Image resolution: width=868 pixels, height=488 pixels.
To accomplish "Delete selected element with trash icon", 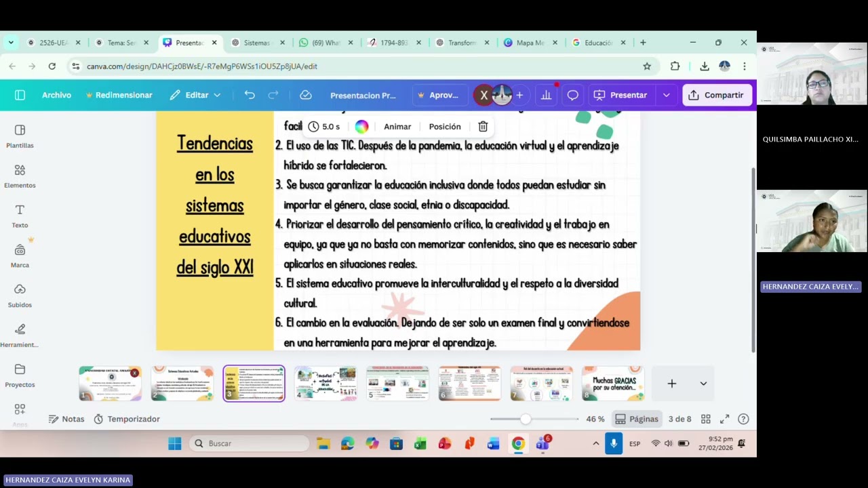I will [483, 127].
